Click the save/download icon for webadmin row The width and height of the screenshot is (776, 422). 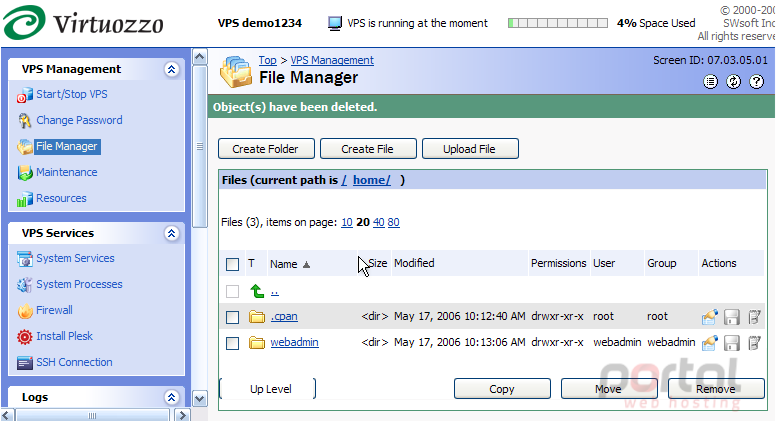point(732,343)
